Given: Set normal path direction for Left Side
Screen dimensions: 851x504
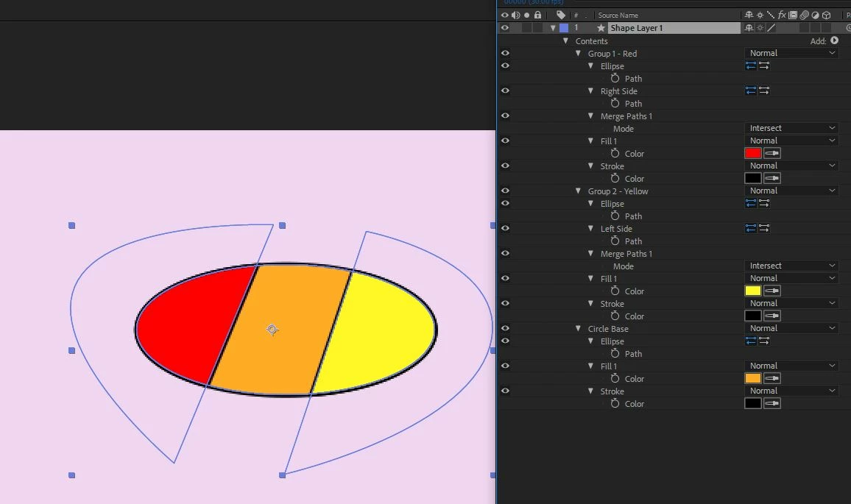Looking at the screenshot, I should coord(751,228).
